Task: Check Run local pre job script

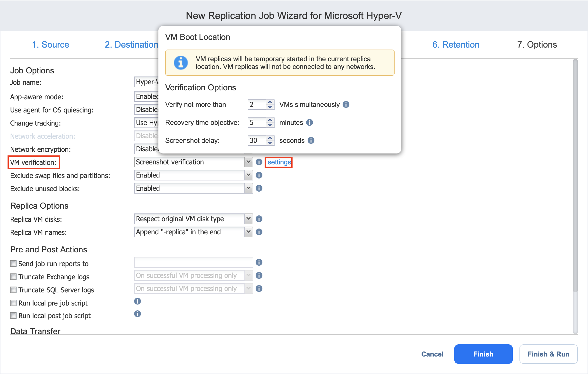Action: coord(13,303)
